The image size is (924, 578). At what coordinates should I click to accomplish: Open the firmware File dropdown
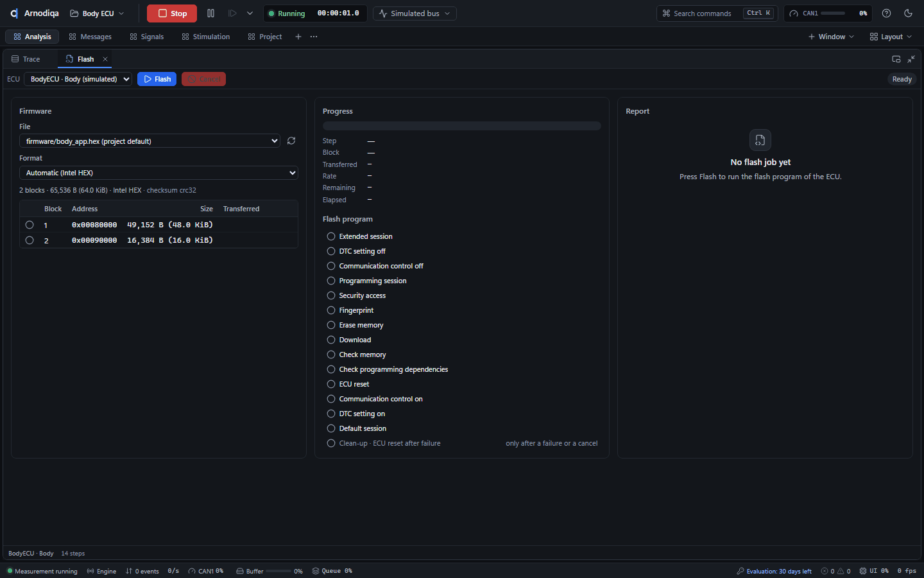[x=150, y=141]
